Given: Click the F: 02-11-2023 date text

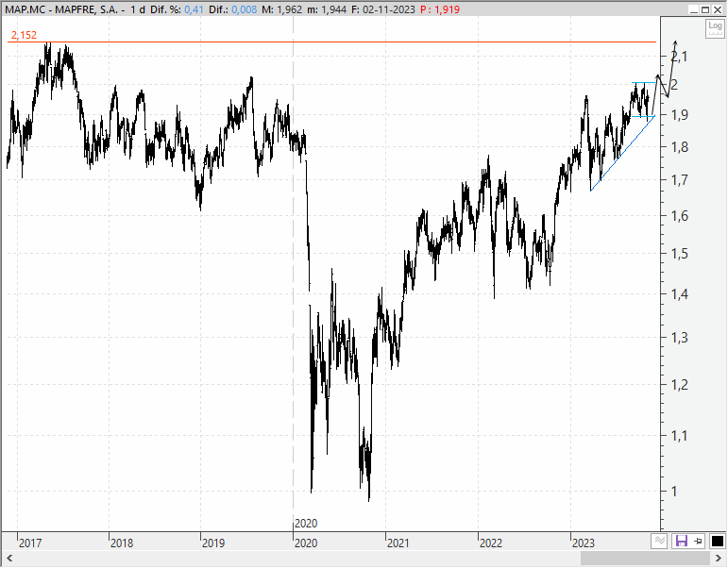Looking at the screenshot, I should tap(383, 9).
